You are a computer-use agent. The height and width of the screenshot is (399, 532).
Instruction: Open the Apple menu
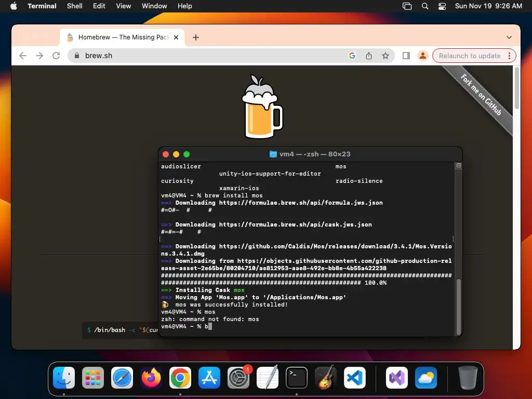tap(14, 6)
